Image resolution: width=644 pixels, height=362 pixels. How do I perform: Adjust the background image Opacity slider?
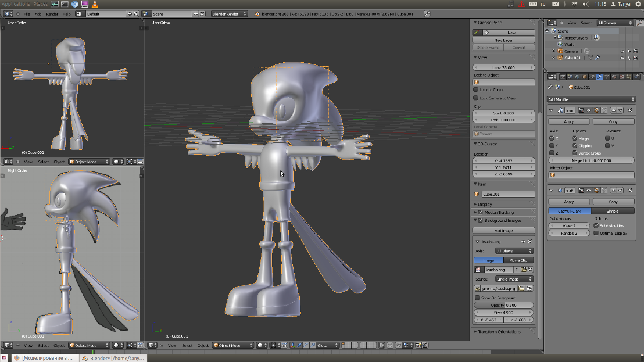[x=503, y=305]
